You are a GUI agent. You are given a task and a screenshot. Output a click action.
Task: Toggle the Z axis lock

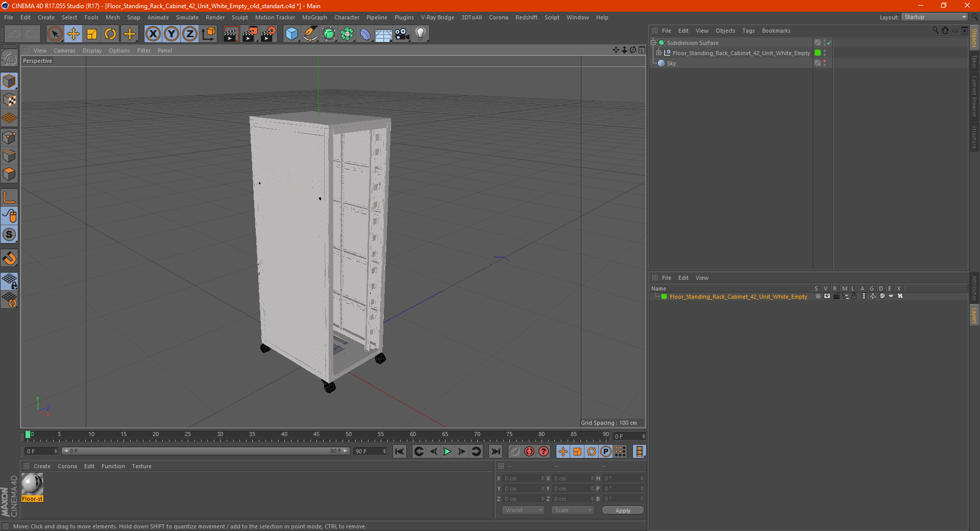pos(190,34)
